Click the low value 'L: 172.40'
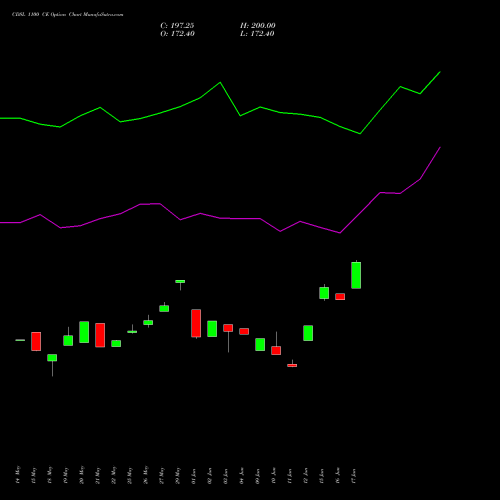 257,34
